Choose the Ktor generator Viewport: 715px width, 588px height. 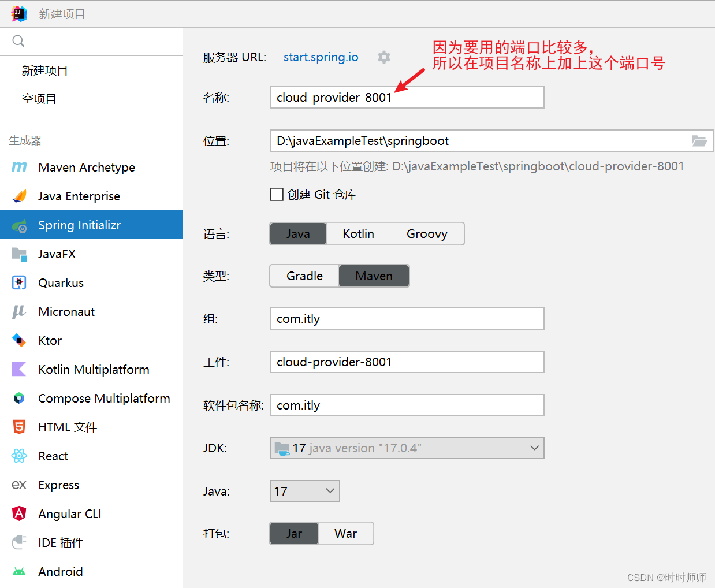click(x=91, y=340)
